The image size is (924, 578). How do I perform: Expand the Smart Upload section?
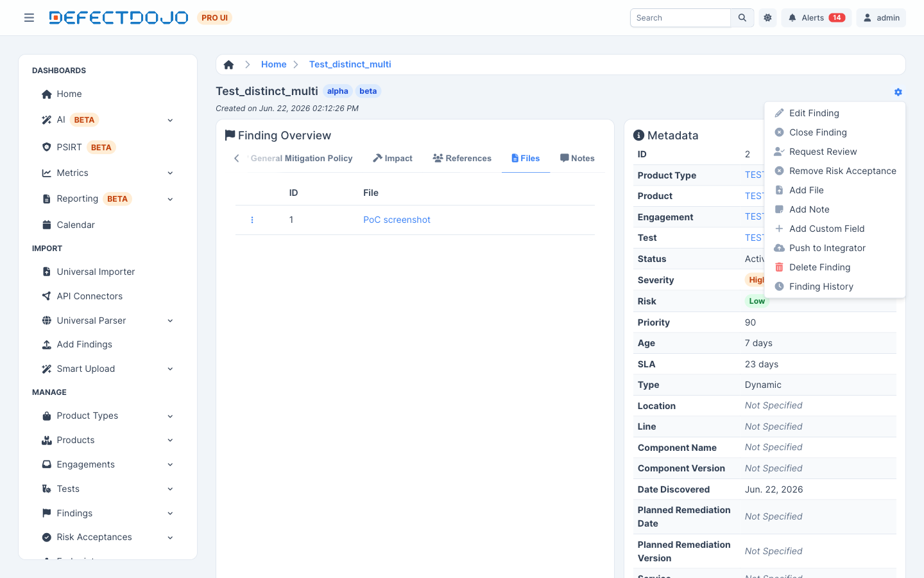click(108, 369)
